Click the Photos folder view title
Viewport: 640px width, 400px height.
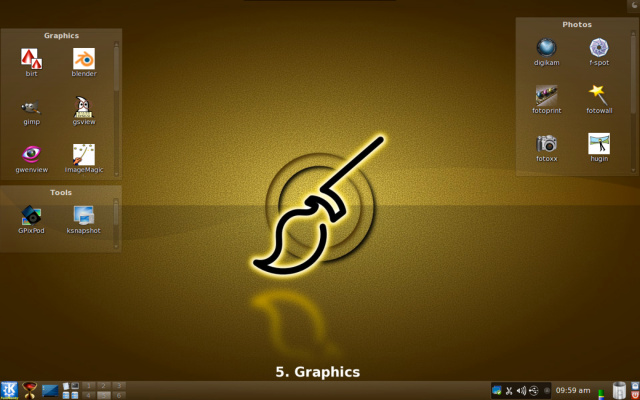tap(577, 24)
